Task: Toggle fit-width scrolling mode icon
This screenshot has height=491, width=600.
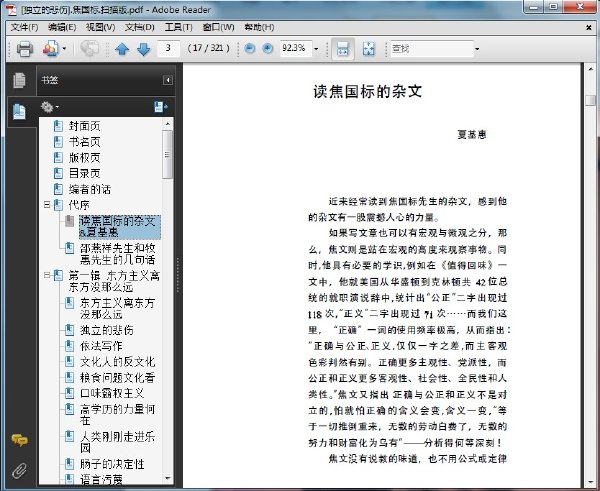Action: 342,49
